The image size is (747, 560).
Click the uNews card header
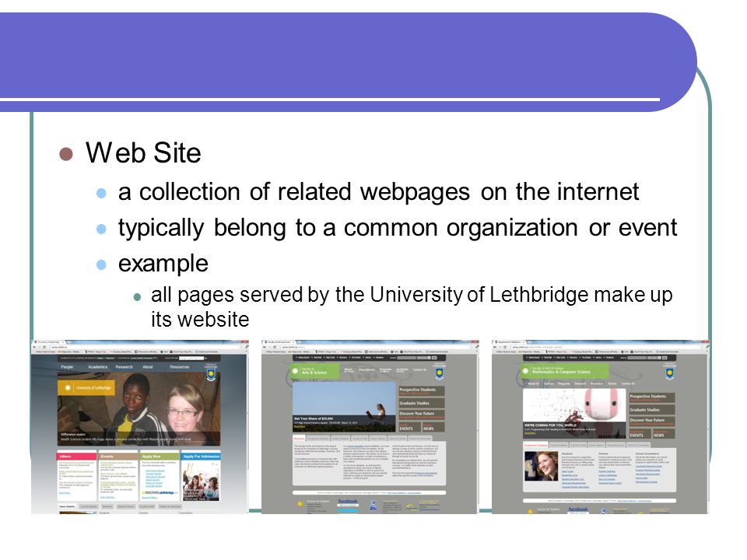coord(77,457)
